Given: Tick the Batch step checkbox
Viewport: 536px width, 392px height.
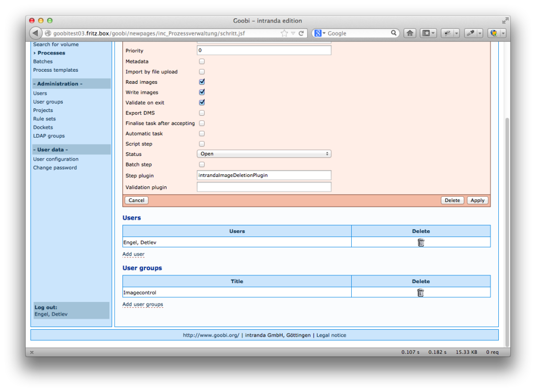Looking at the screenshot, I should click(202, 164).
